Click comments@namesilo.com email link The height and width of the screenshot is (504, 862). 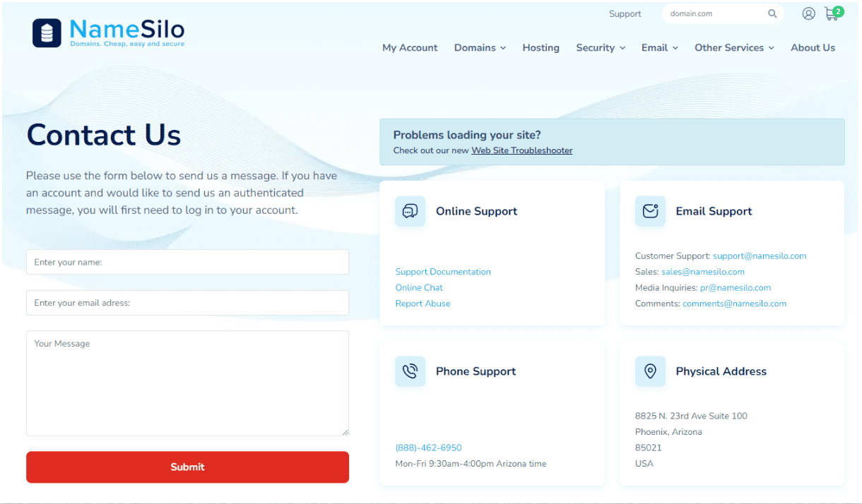(x=734, y=304)
